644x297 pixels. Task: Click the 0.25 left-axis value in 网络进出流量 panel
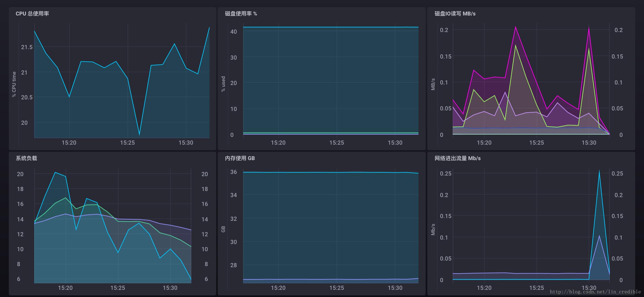[446, 173]
